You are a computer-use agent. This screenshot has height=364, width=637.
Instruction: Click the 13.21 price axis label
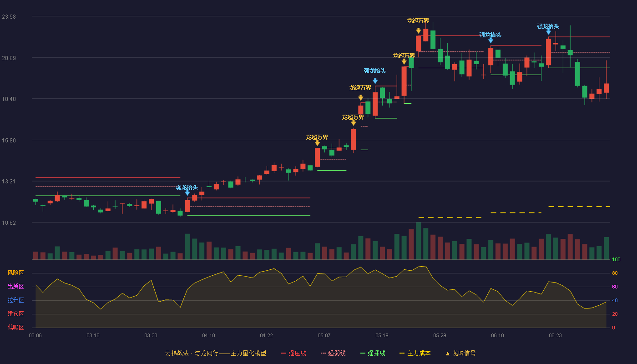pyautogui.click(x=9, y=182)
